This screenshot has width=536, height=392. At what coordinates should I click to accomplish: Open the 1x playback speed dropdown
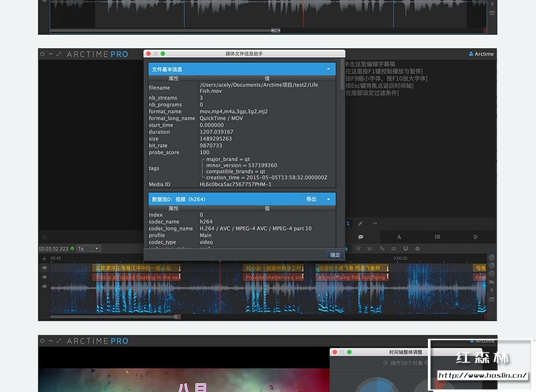click(89, 249)
